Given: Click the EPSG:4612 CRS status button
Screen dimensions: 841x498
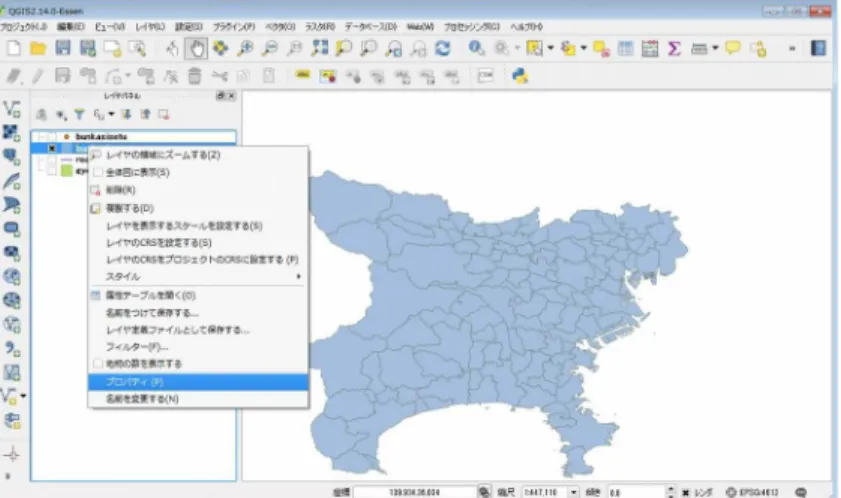Looking at the screenshot, I should [752, 492].
